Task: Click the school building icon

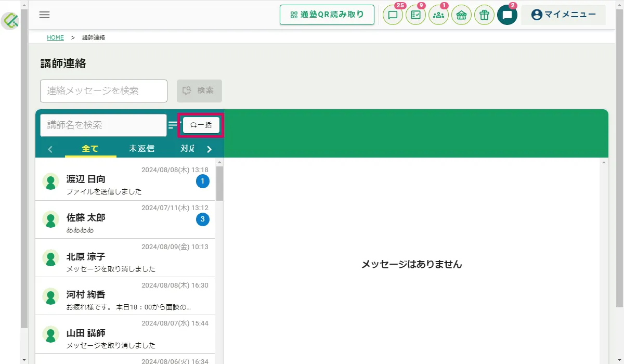Action: pos(461,15)
